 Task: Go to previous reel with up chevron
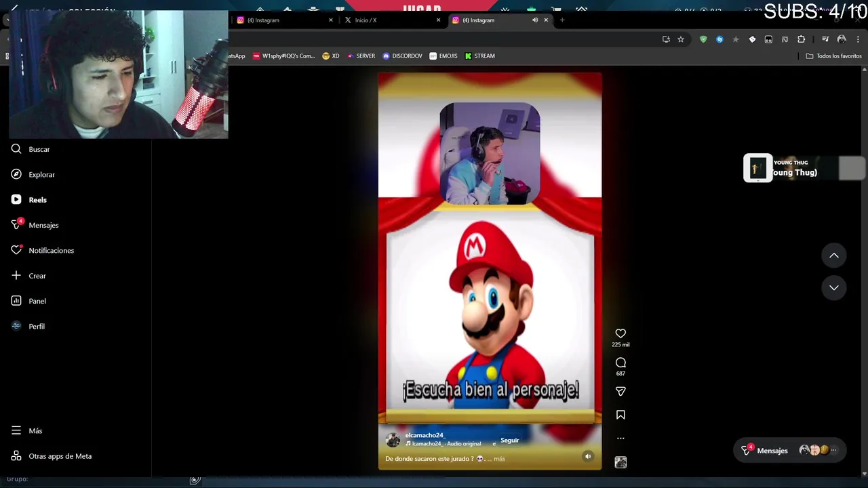pos(834,256)
